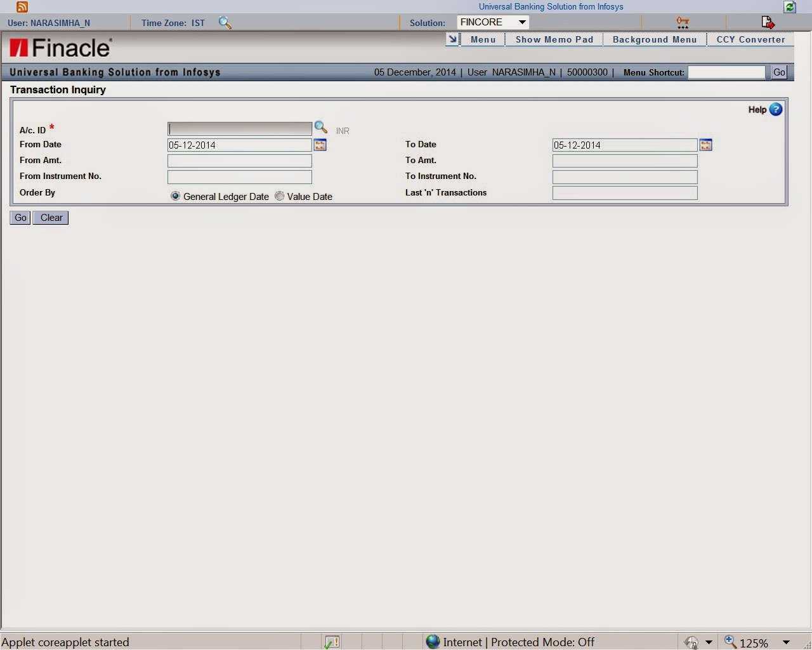Select Value Date ordering
Screen dimensions: 812x650
[279, 196]
